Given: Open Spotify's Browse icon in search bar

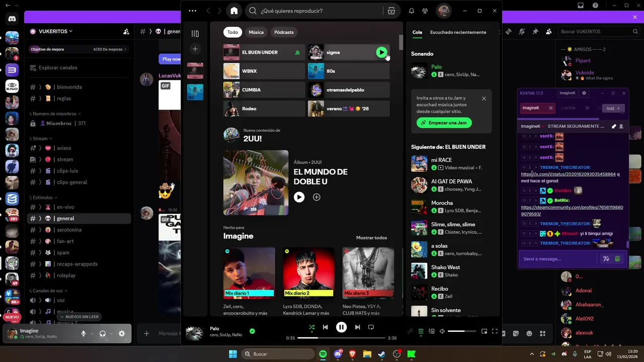Looking at the screenshot, I should (391, 11).
